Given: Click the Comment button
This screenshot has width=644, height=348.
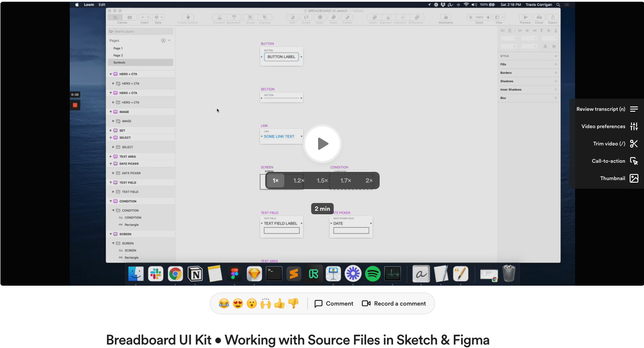Looking at the screenshot, I should [334, 303].
